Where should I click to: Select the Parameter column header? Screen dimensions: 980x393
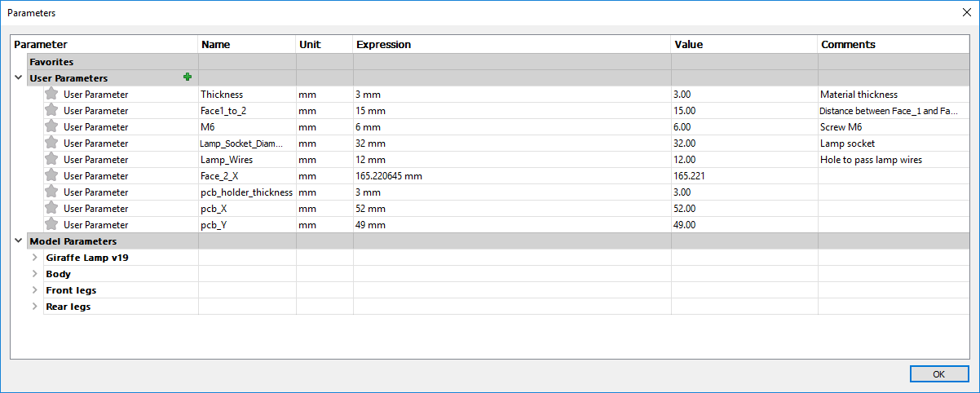(104, 45)
